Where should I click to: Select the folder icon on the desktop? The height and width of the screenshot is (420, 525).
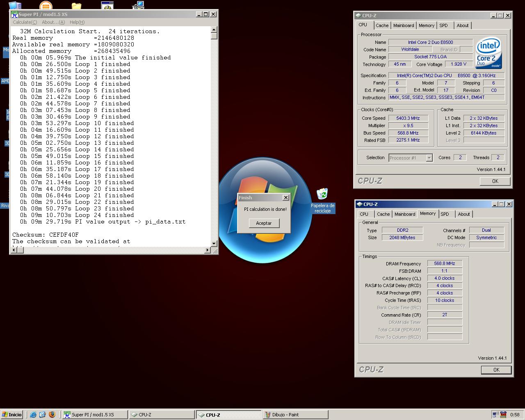[76, 5]
